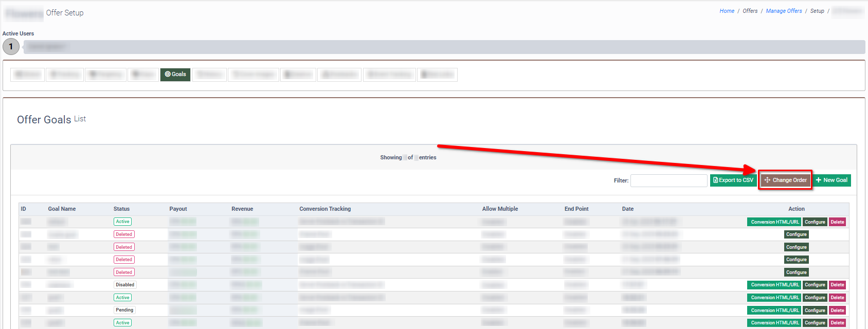Open Conversion HTML/URL for the Disabled goal
The height and width of the screenshot is (329, 868).
(x=774, y=285)
